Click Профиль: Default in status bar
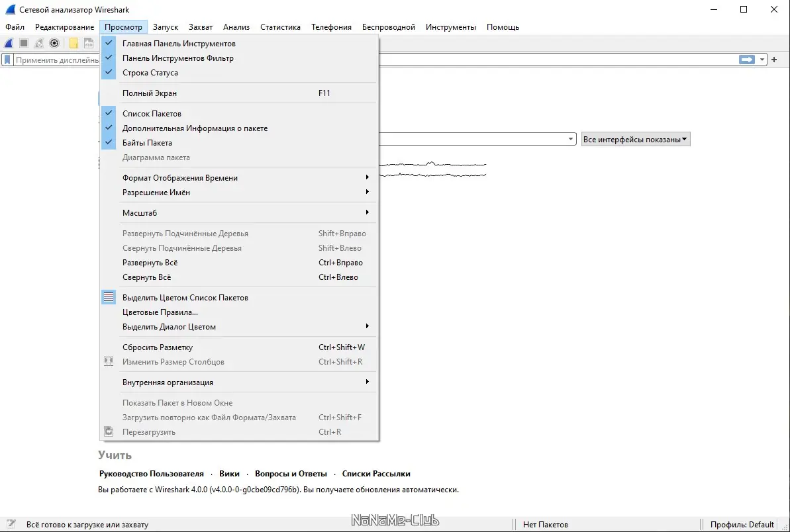The height and width of the screenshot is (532, 790). (x=742, y=525)
